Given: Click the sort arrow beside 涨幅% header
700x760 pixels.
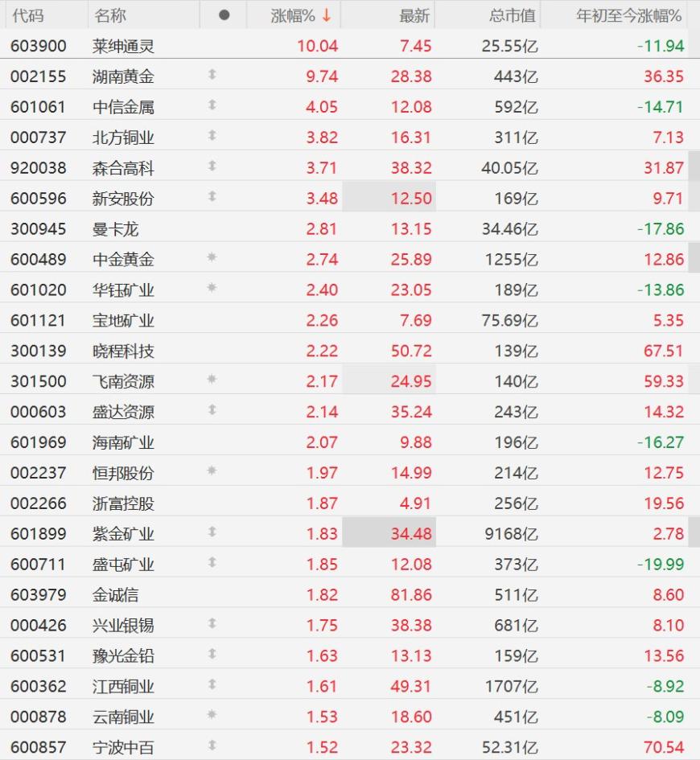Looking at the screenshot, I should tap(326, 15).
